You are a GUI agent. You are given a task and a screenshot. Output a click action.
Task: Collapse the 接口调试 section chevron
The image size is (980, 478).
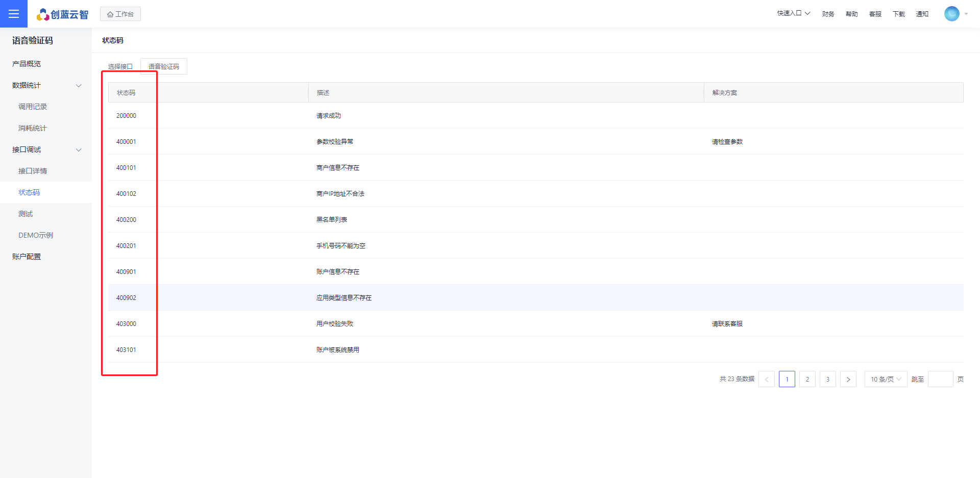pyautogui.click(x=79, y=150)
